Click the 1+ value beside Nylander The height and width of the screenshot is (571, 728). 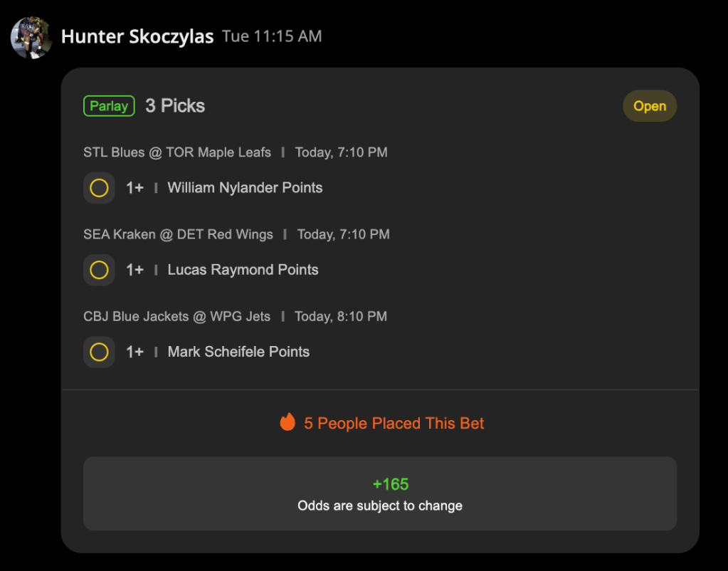134,188
